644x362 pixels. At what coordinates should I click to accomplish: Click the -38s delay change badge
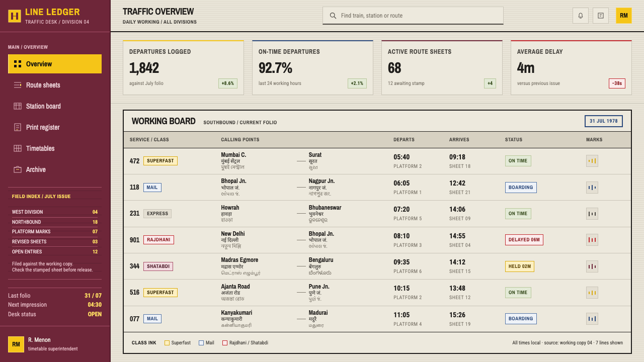(x=617, y=83)
